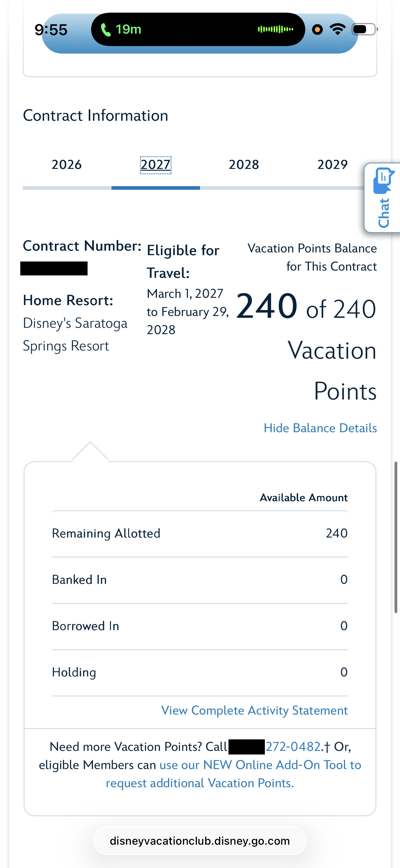Tap the Wi-Fi status icon
The image size is (400, 868).
(338, 29)
